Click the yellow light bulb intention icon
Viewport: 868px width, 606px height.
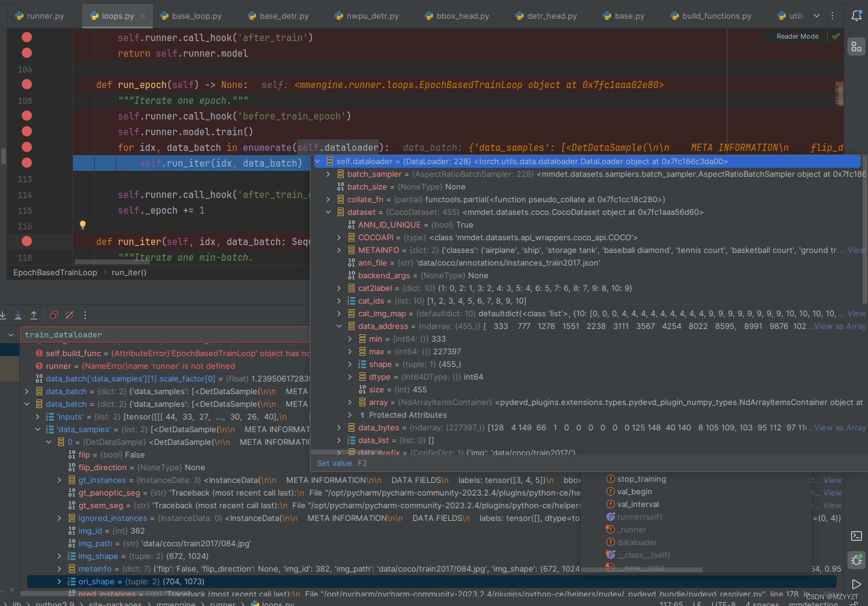tap(83, 225)
